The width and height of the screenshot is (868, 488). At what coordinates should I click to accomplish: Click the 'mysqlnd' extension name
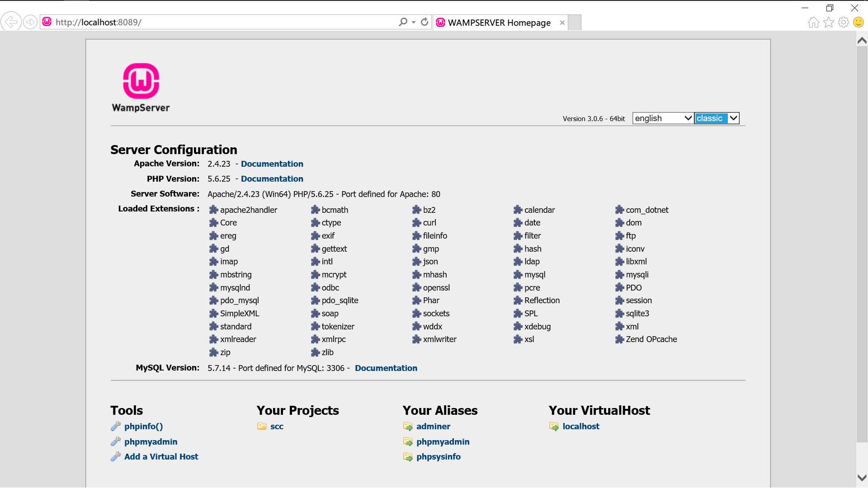[x=235, y=287]
